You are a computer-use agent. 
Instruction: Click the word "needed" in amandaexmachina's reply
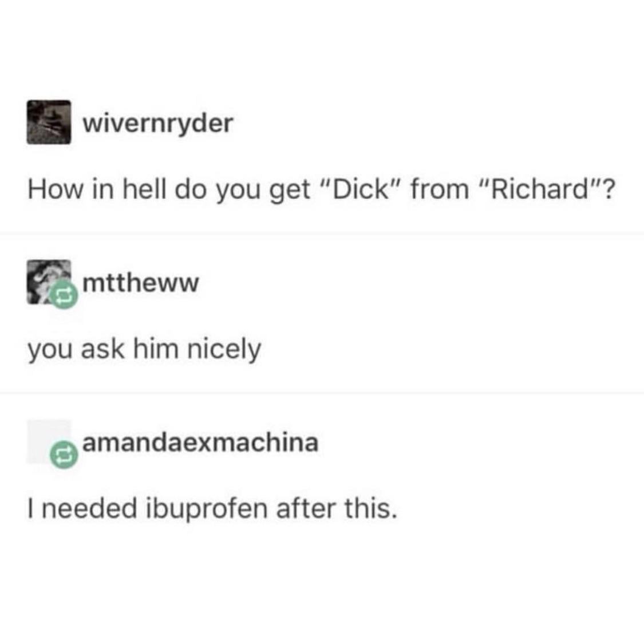click(x=89, y=508)
